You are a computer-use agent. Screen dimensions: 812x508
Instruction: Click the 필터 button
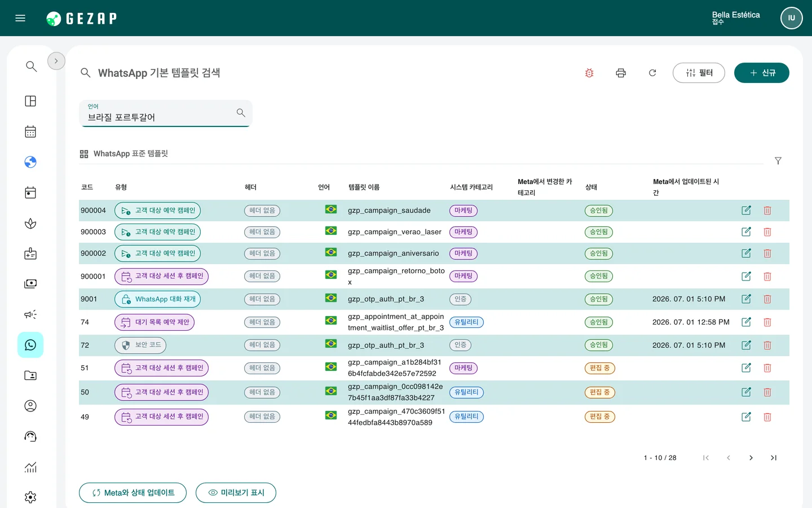click(699, 73)
